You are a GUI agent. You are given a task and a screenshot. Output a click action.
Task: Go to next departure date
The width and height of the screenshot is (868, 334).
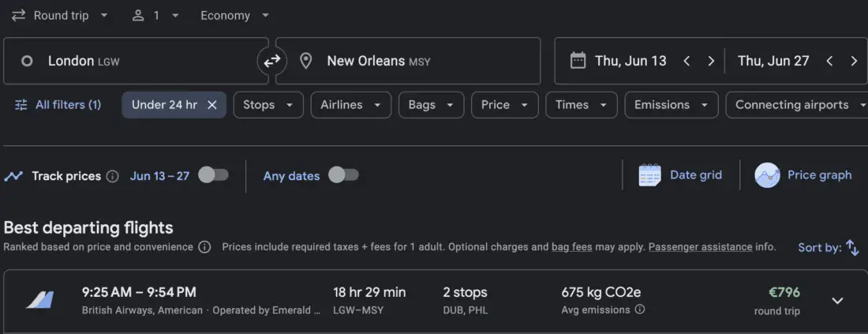tap(711, 61)
